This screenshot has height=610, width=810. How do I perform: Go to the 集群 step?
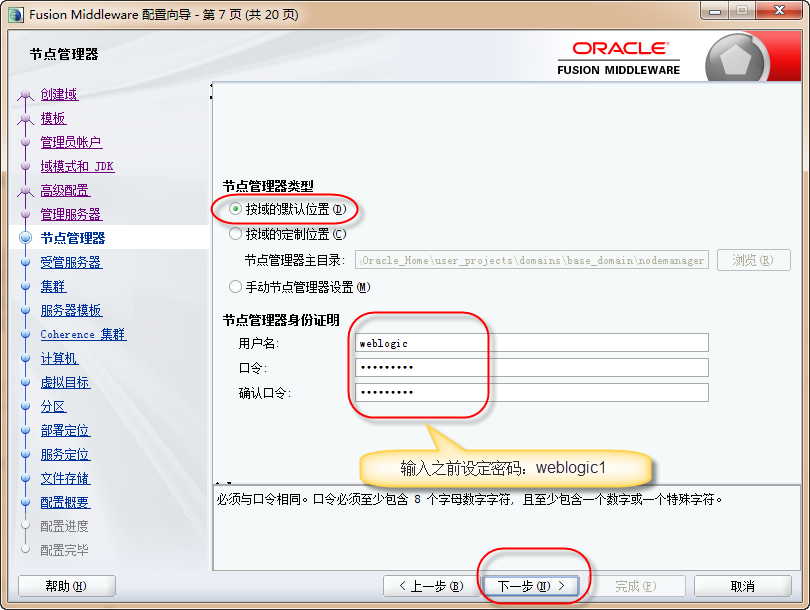[53, 286]
